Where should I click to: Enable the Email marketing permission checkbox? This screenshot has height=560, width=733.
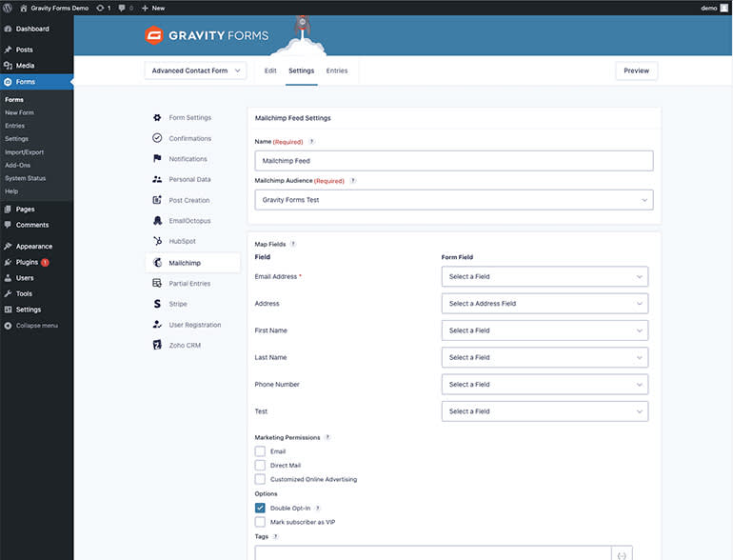pyautogui.click(x=260, y=451)
